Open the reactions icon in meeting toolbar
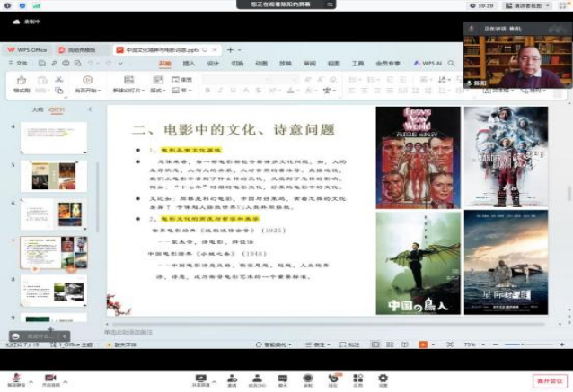Screen dimensions: 573x392 pyautogui.click(x=332, y=379)
